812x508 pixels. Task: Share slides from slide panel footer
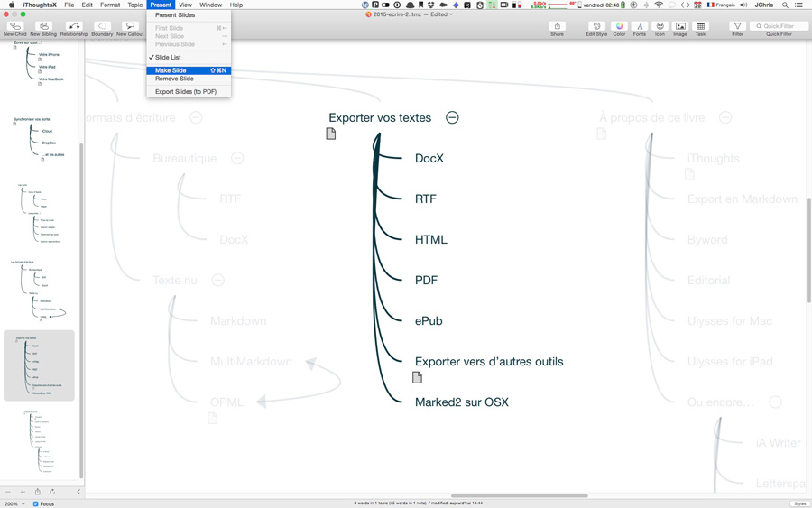pyautogui.click(x=37, y=492)
